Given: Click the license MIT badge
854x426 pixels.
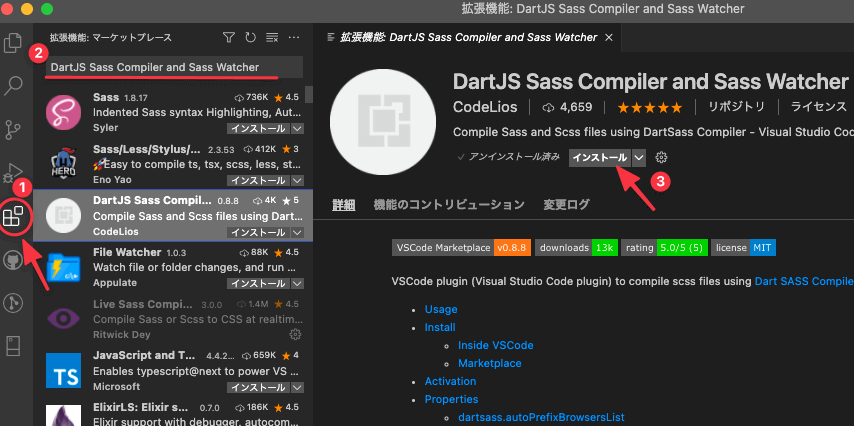Looking at the screenshot, I should point(743,248).
